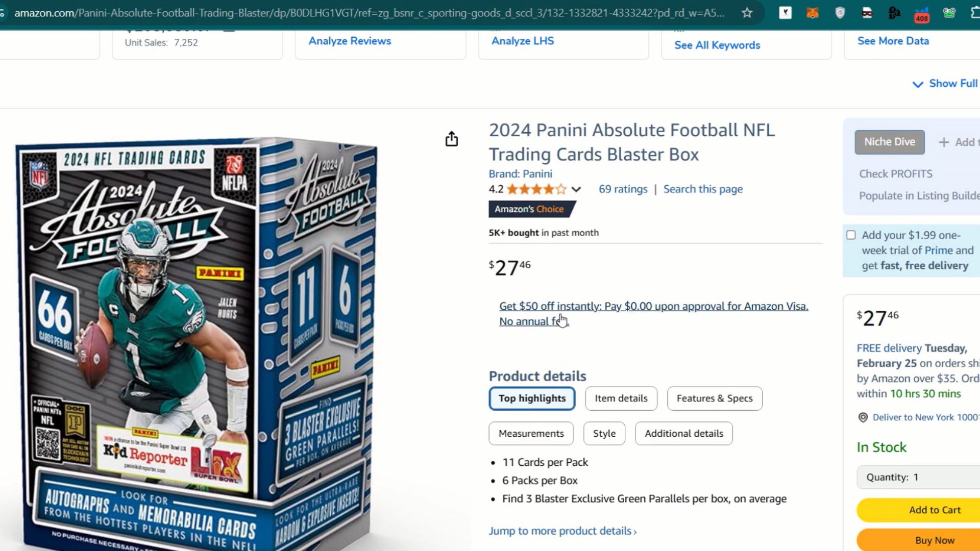Screen dimensions: 980x551
Task: Open the 69 ratings link
Action: click(623, 189)
